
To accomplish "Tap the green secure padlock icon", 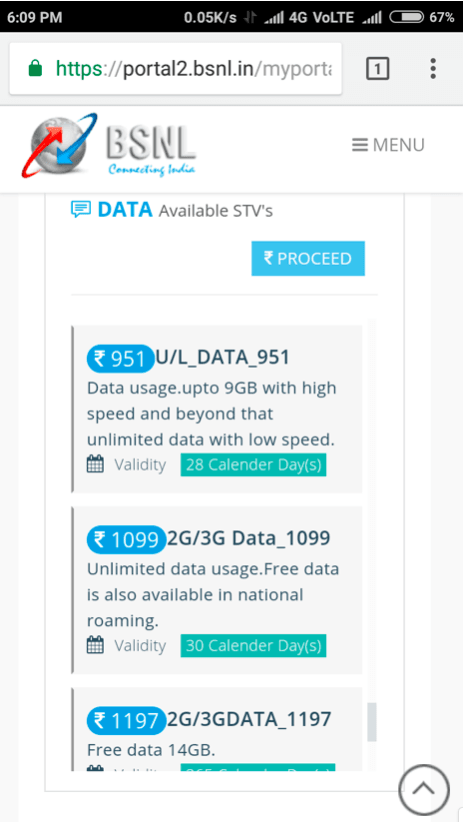I will point(35,68).
